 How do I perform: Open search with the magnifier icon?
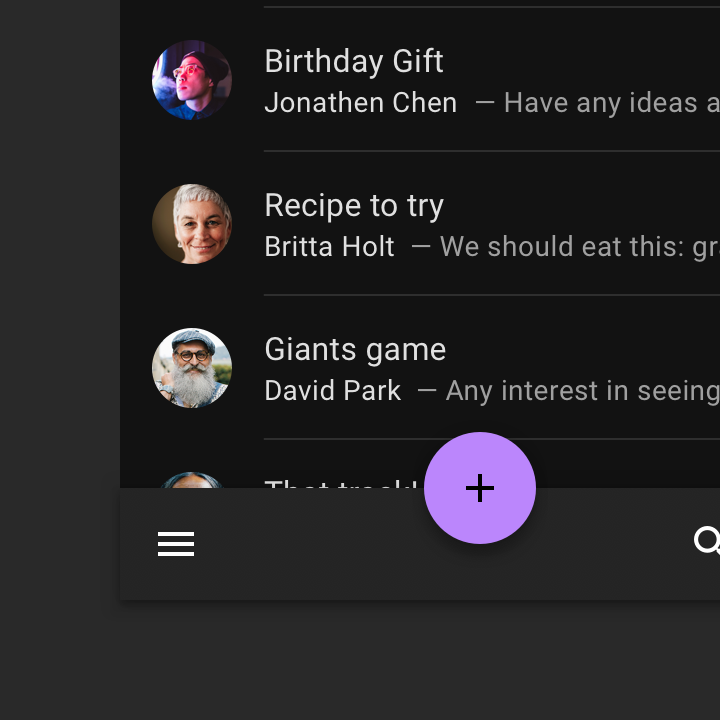pyautogui.click(x=707, y=540)
